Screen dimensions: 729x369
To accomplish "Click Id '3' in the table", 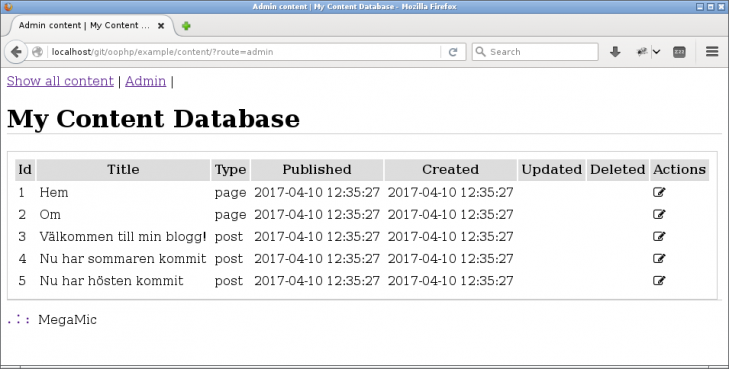I will click(22, 237).
